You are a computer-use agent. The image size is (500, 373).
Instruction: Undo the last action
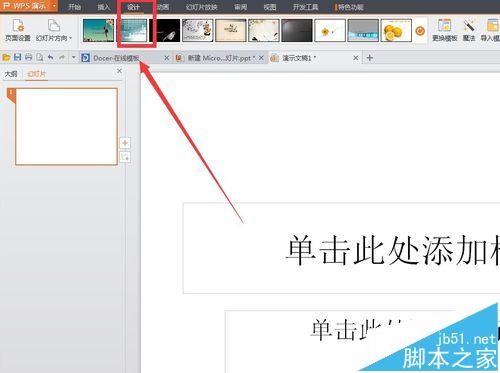point(51,57)
